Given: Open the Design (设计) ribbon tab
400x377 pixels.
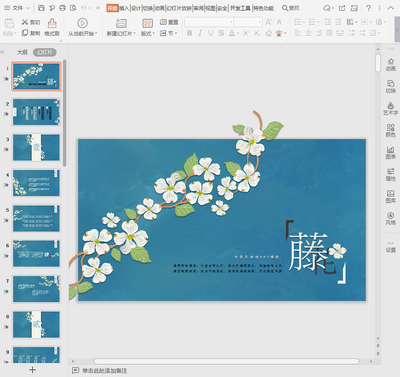Looking at the screenshot, I should click(136, 8).
